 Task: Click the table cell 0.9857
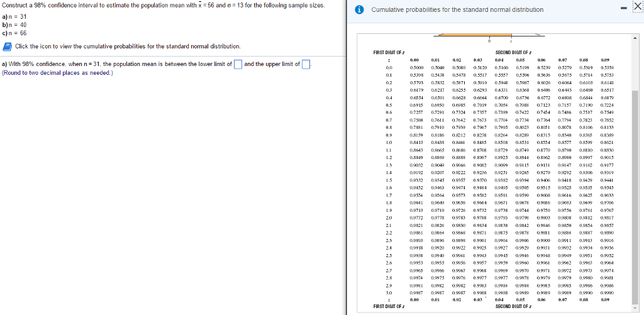(607, 226)
